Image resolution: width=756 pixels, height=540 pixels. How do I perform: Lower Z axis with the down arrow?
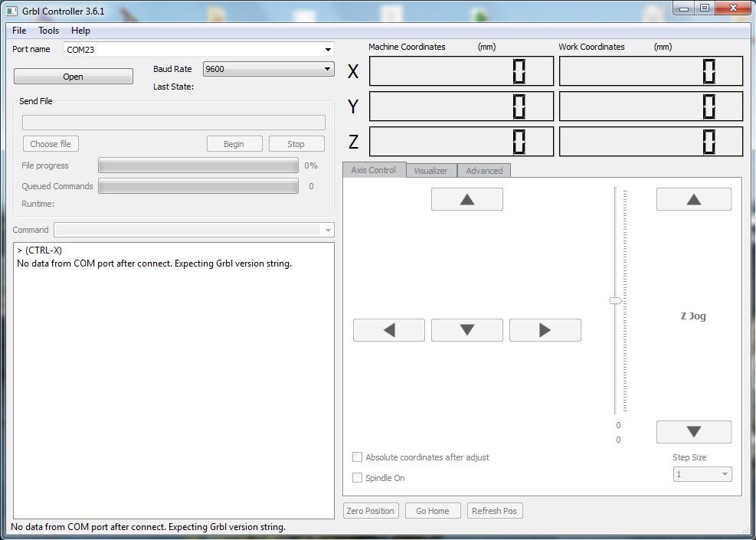(x=693, y=431)
